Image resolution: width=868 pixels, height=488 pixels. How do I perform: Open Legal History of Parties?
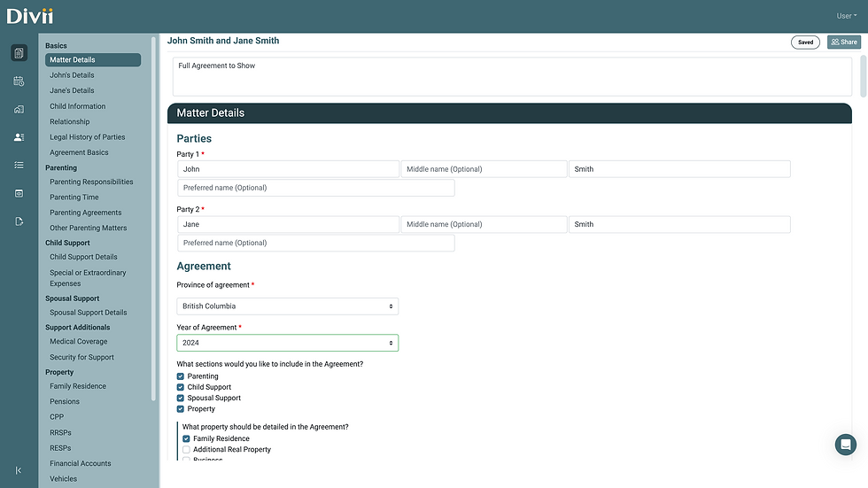click(88, 137)
